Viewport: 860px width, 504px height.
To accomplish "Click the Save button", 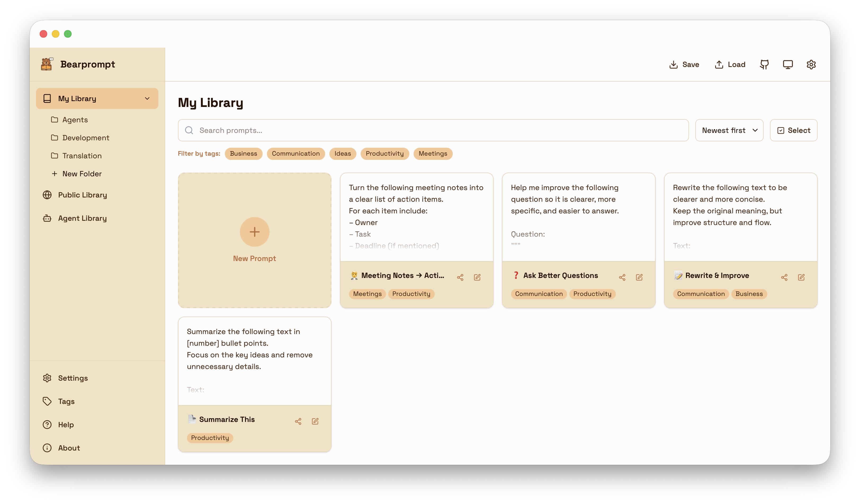I will point(684,65).
